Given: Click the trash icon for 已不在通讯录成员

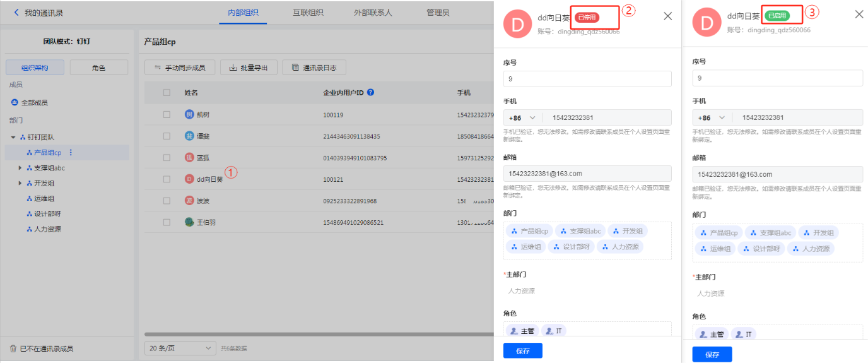Looking at the screenshot, I should (x=13, y=348).
